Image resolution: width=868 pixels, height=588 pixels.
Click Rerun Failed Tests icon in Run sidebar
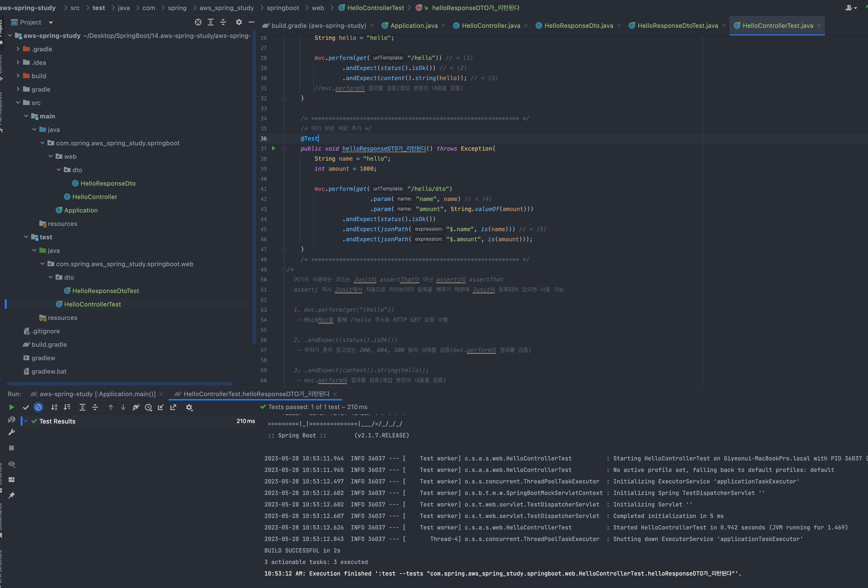[12, 420]
